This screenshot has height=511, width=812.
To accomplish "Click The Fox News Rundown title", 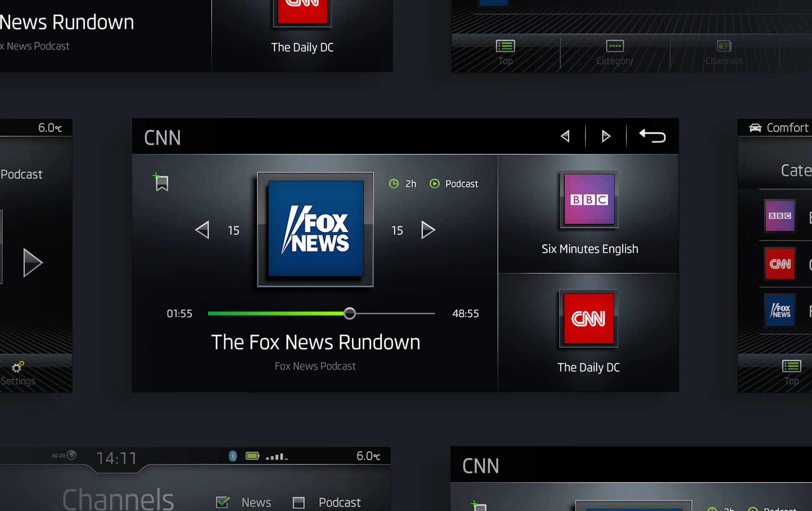I will click(315, 342).
